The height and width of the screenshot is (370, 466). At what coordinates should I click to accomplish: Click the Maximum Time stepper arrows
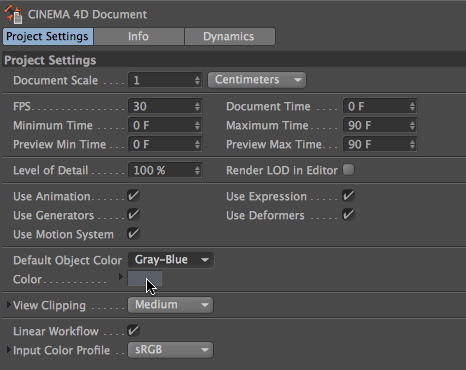[412, 126]
